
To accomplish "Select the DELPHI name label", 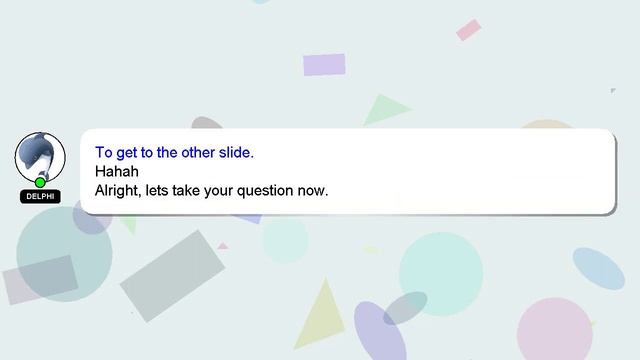I will 40,196.
